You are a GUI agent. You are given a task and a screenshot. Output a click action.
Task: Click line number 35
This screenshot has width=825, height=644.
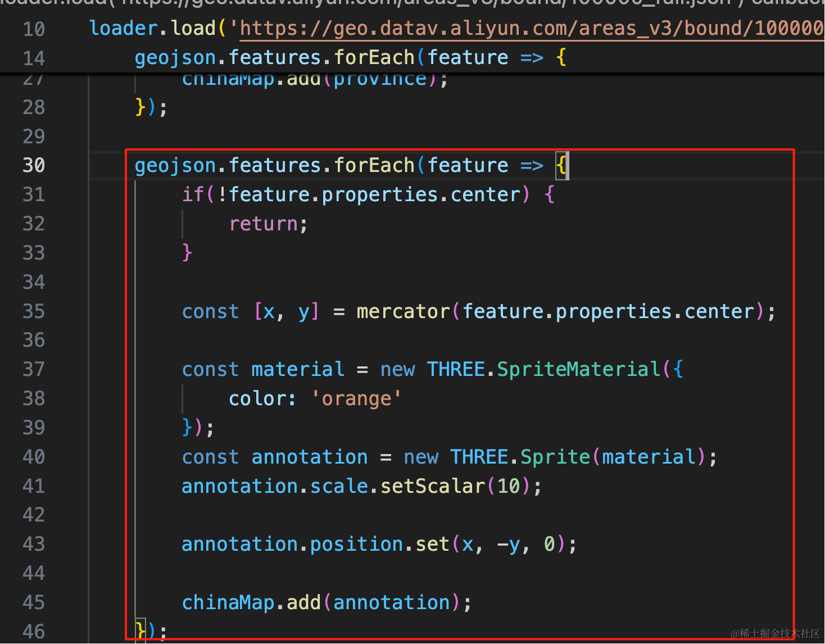[x=34, y=311]
